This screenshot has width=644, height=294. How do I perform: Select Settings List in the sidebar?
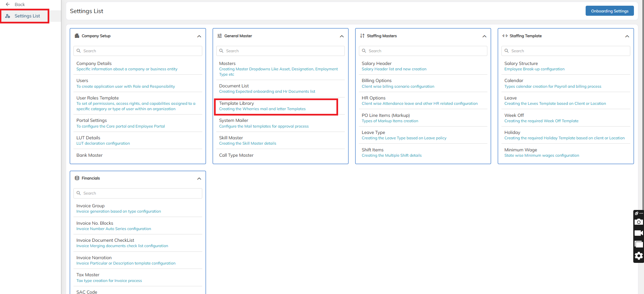(x=27, y=16)
